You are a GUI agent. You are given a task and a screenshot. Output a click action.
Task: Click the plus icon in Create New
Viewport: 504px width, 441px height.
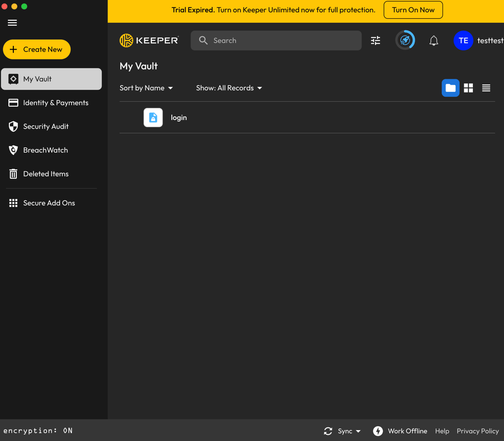point(13,50)
